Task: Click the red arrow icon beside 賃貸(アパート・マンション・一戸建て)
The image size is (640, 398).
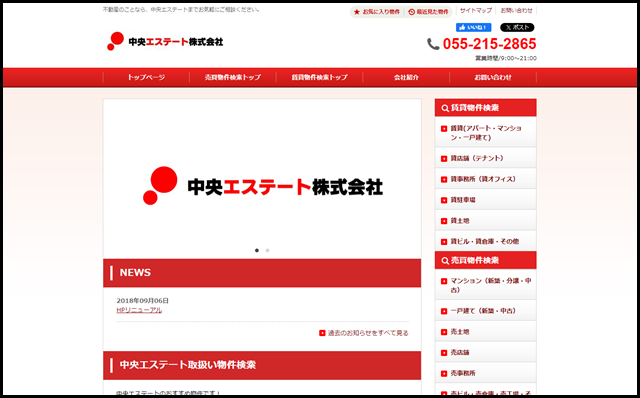Action: [444, 129]
